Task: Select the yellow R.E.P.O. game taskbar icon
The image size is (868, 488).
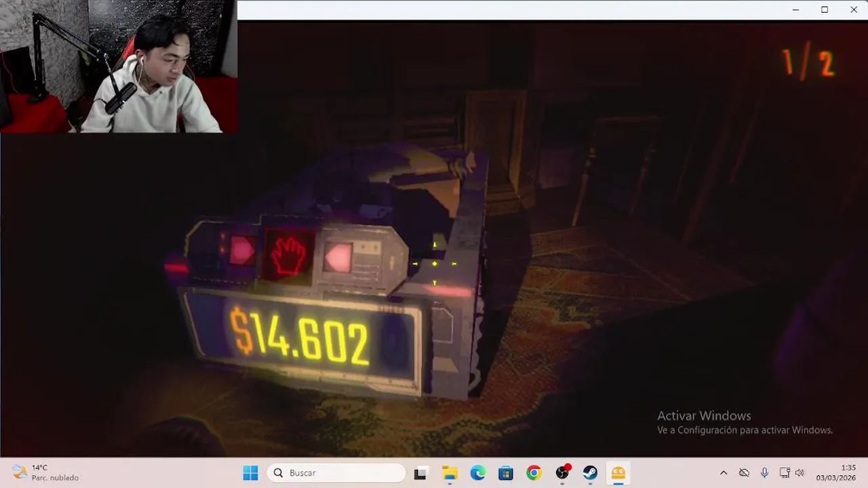Action: (x=618, y=473)
